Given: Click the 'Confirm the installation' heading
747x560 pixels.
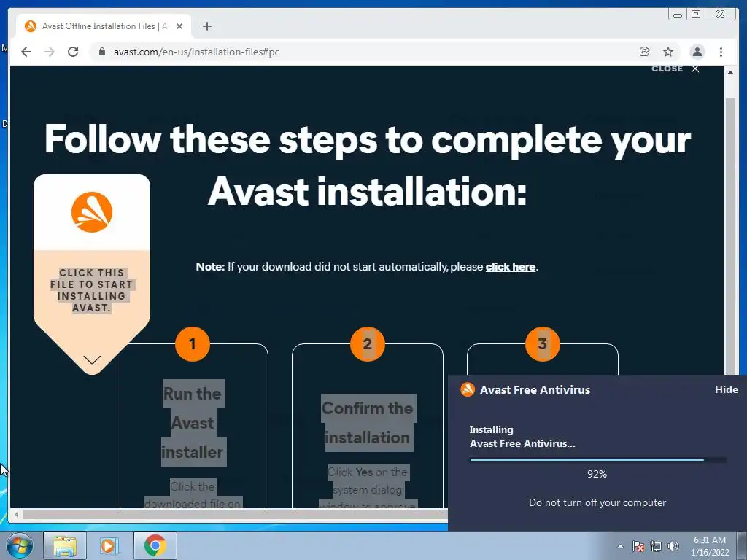Looking at the screenshot, I should [x=368, y=423].
